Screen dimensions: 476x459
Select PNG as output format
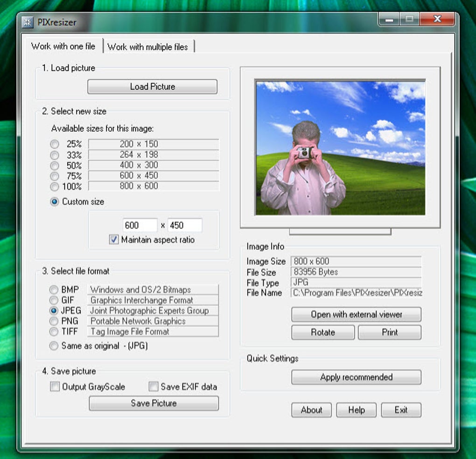(x=54, y=321)
